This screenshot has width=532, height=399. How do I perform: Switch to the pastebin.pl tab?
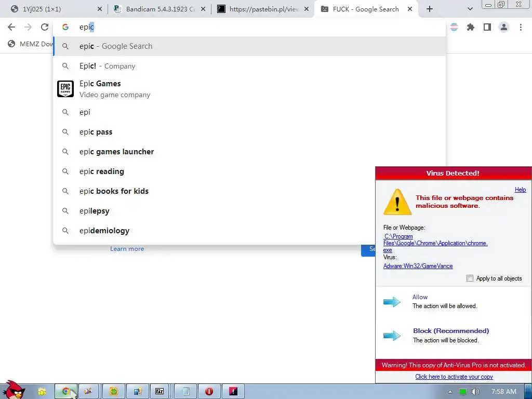tap(263, 9)
